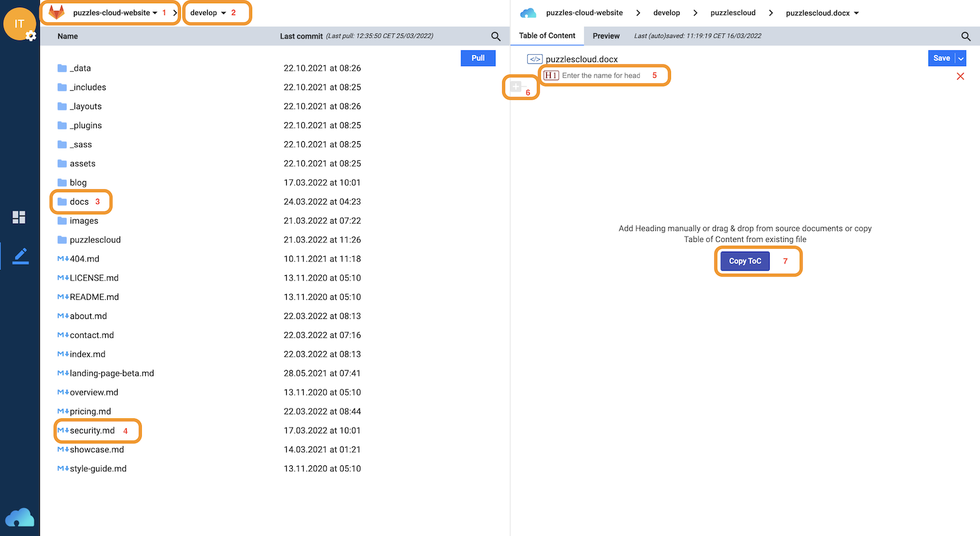Select the style-guide.md file
Image resolution: width=980 pixels, height=536 pixels.
pyautogui.click(x=91, y=468)
